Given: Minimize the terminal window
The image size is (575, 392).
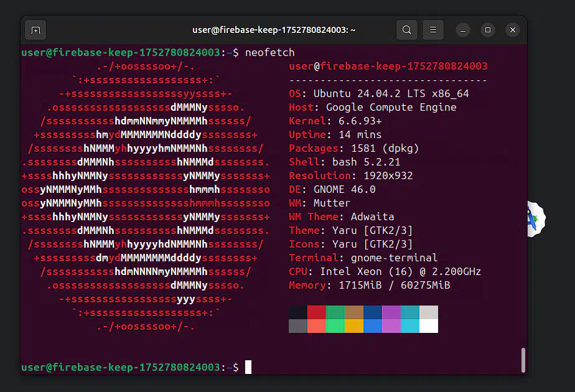Looking at the screenshot, I should pyautogui.click(x=463, y=30).
